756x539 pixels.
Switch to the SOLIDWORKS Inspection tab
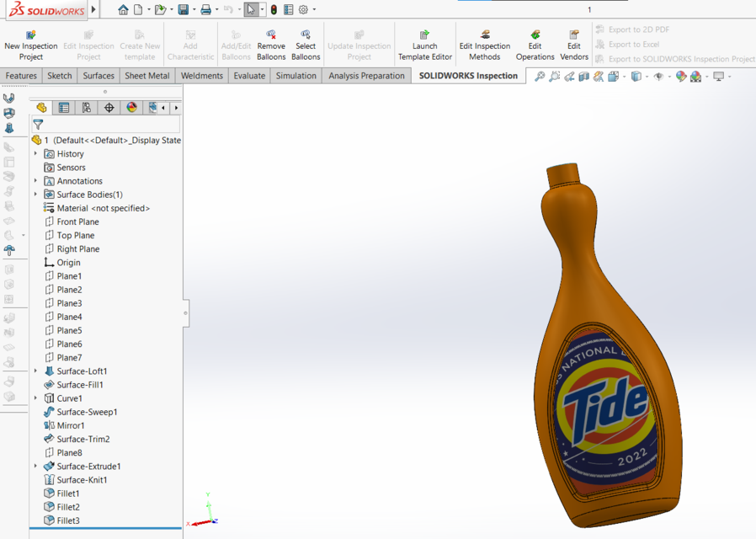[467, 75]
